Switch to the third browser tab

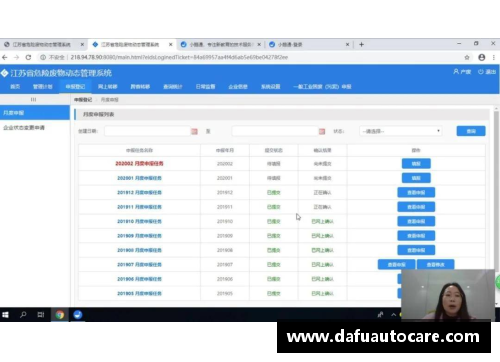point(217,44)
